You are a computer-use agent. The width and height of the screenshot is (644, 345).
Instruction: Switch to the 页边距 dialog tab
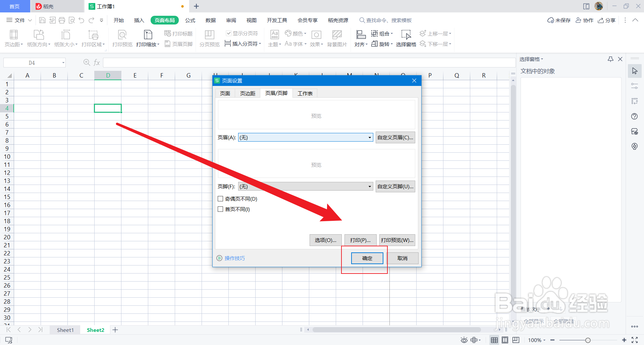click(x=248, y=93)
